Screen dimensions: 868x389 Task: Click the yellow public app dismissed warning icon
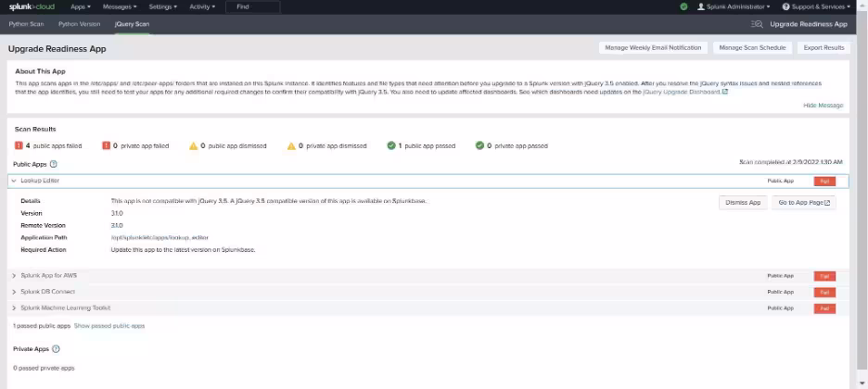[193, 145]
